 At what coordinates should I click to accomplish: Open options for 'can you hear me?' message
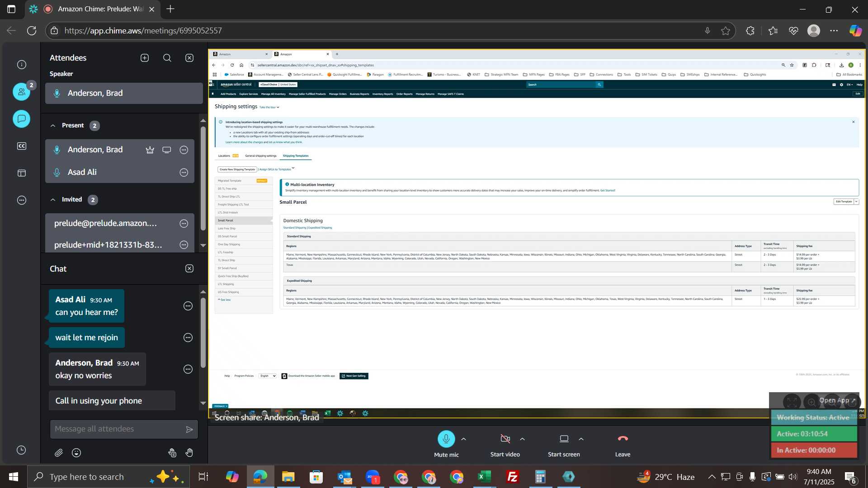click(188, 306)
